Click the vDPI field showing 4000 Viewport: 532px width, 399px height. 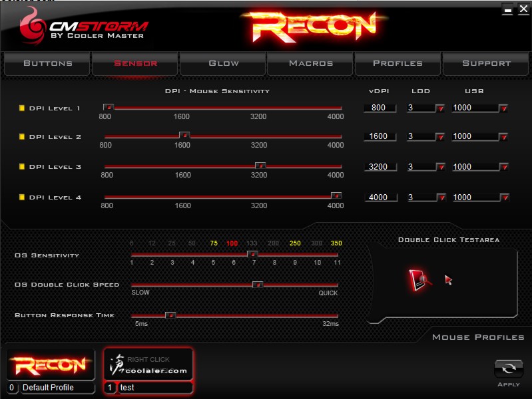coord(381,198)
